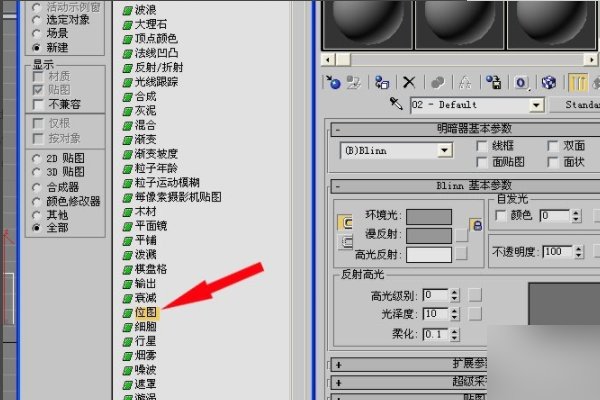Click the Put Material to Scene icon
This screenshot has width=600, height=400.
pos(354,82)
